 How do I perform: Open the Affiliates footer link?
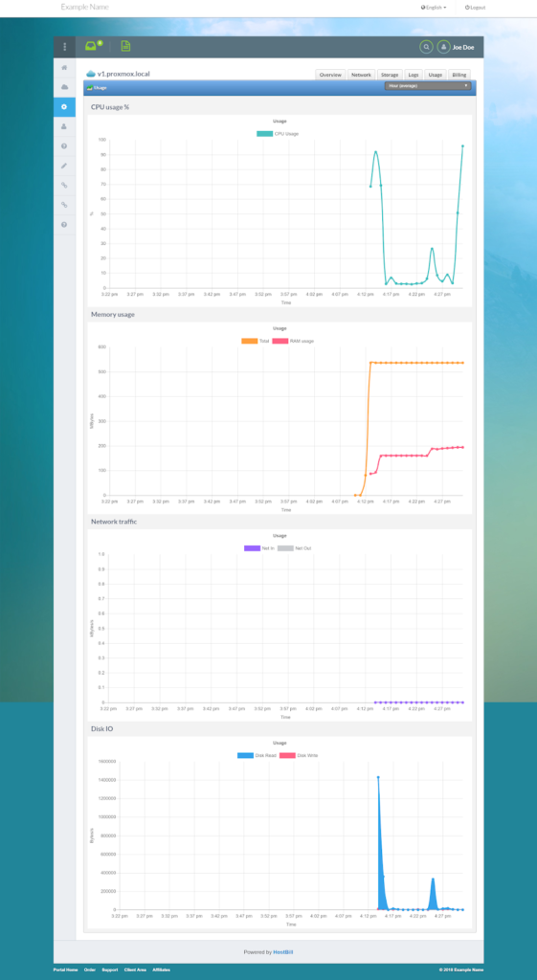[161, 970]
